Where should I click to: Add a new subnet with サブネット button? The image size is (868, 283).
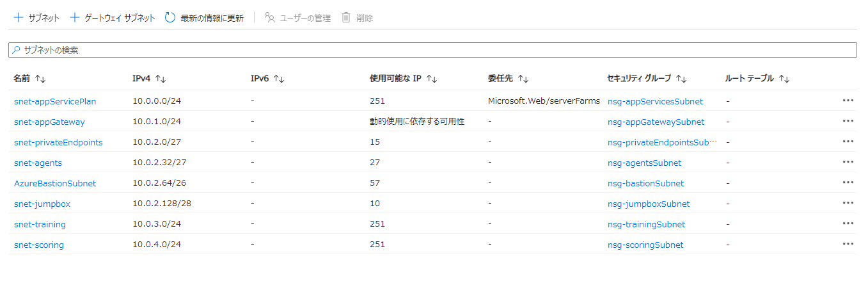pyautogui.click(x=36, y=18)
